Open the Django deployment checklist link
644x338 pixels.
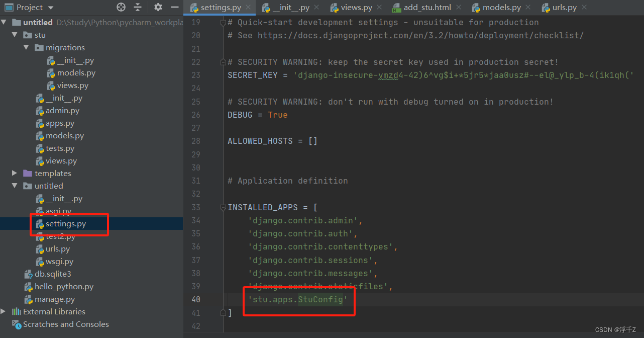421,35
